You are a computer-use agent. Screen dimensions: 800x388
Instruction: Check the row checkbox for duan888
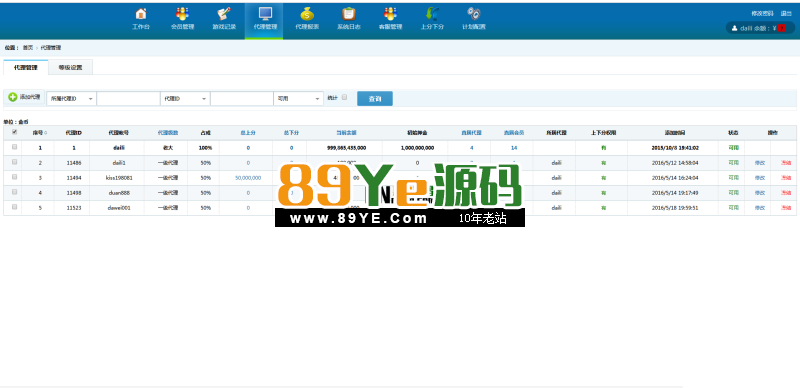coord(14,191)
